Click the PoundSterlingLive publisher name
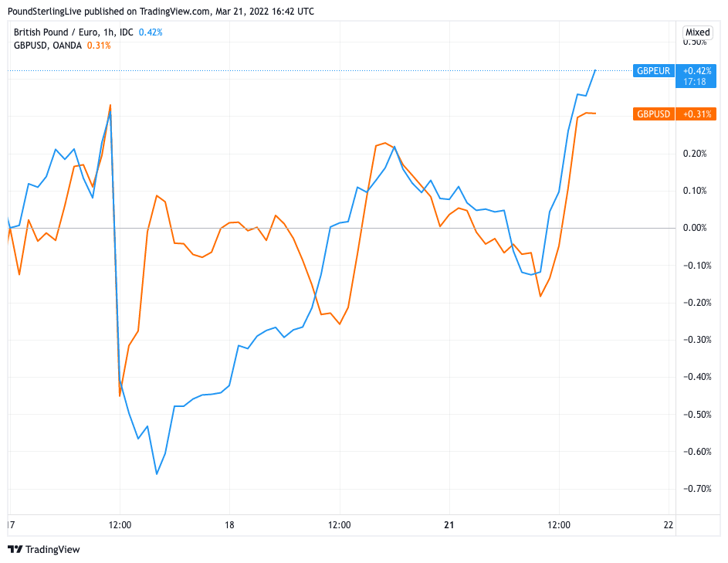This screenshot has height=563, width=728. coord(49,12)
